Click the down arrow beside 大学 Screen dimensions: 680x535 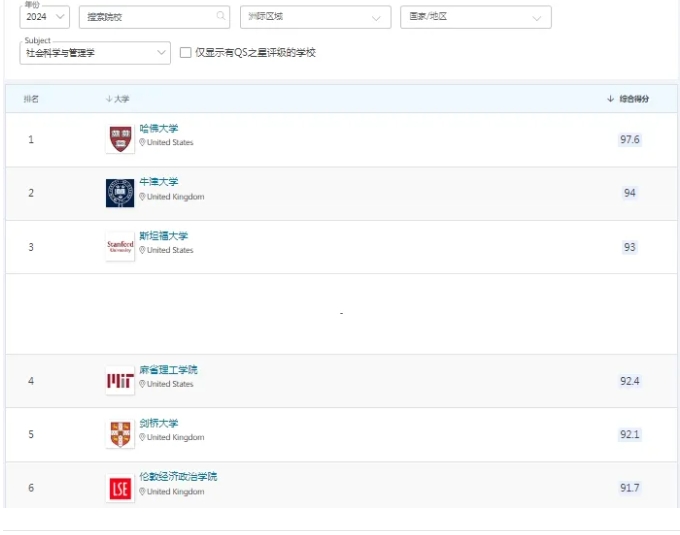coord(109,99)
